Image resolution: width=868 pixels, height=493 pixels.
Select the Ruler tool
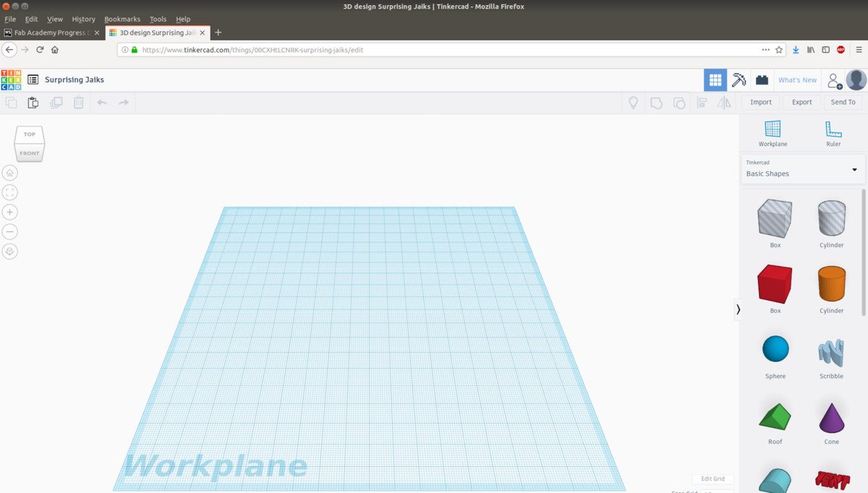tap(833, 134)
